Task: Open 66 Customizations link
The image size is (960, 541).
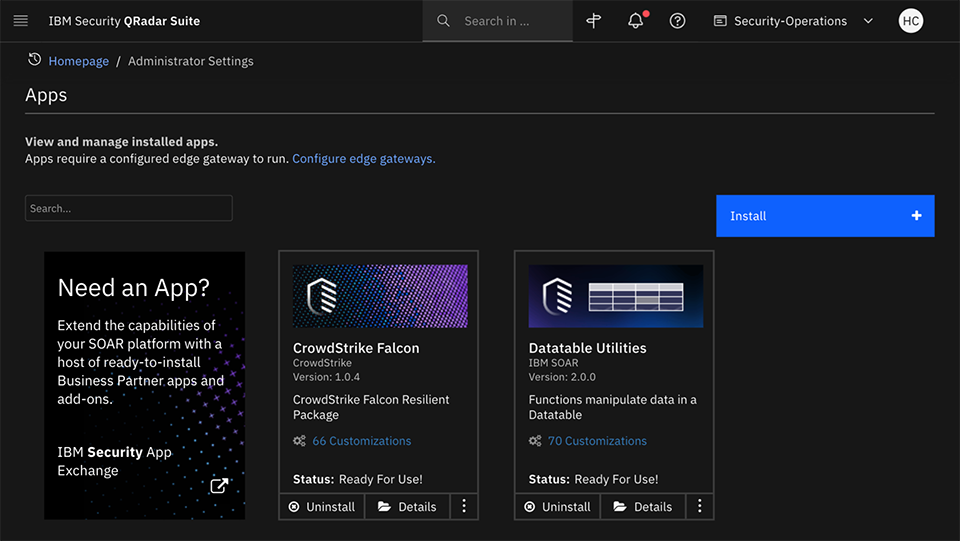Action: 362,441
